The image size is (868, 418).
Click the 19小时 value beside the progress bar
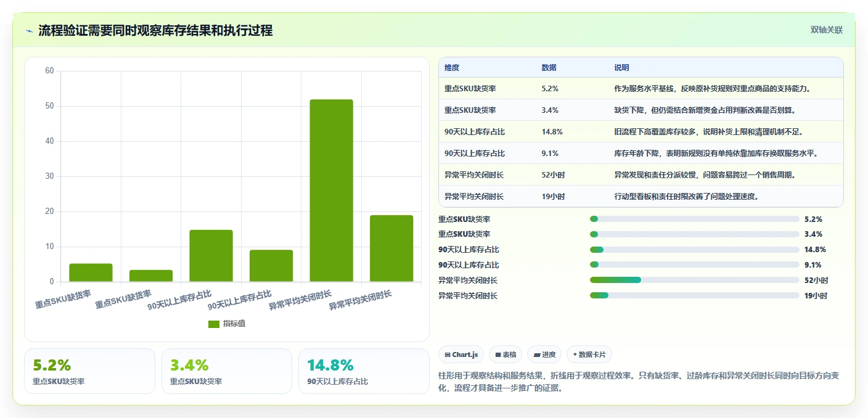point(816,296)
